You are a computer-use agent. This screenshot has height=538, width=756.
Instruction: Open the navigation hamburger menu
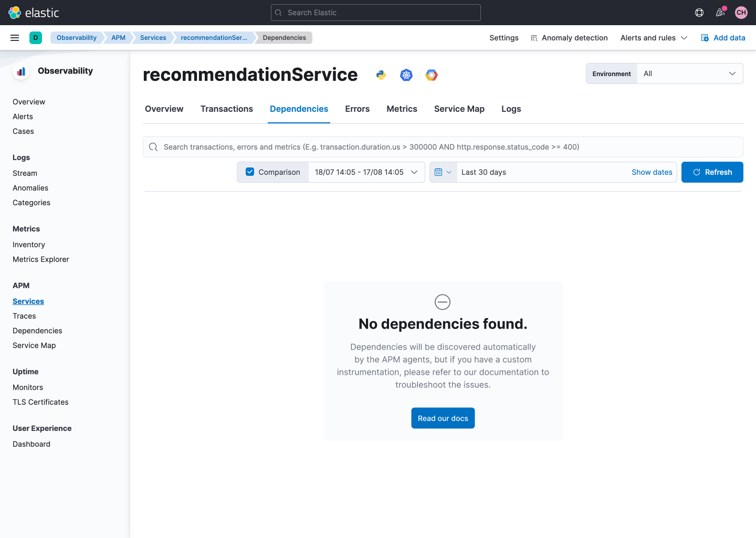click(15, 37)
